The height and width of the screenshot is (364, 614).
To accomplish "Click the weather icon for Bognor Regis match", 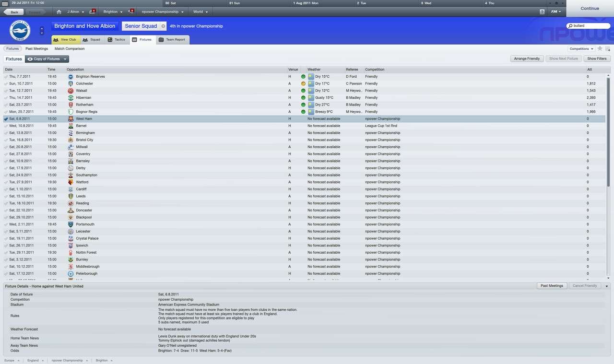I will coord(311,112).
